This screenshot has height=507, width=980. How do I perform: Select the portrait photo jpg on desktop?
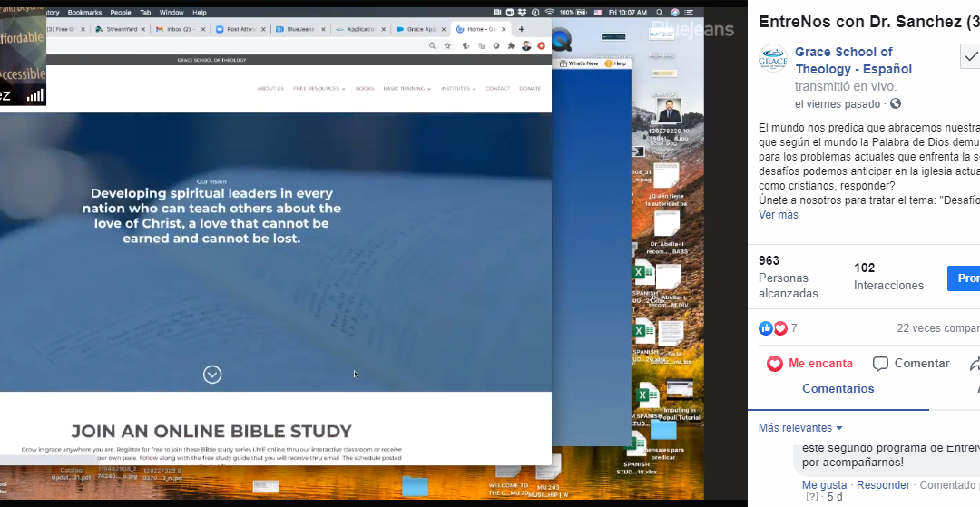click(669, 112)
